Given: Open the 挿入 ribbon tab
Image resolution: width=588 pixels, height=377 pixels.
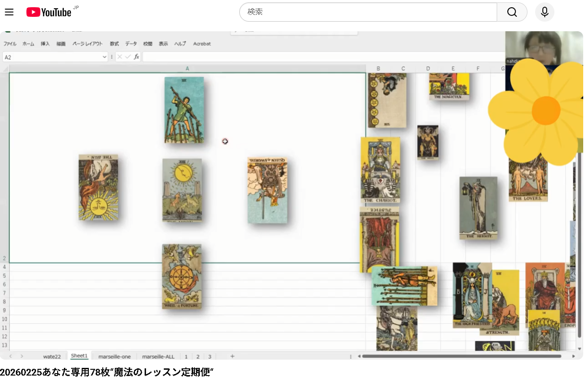Looking at the screenshot, I should [45, 44].
